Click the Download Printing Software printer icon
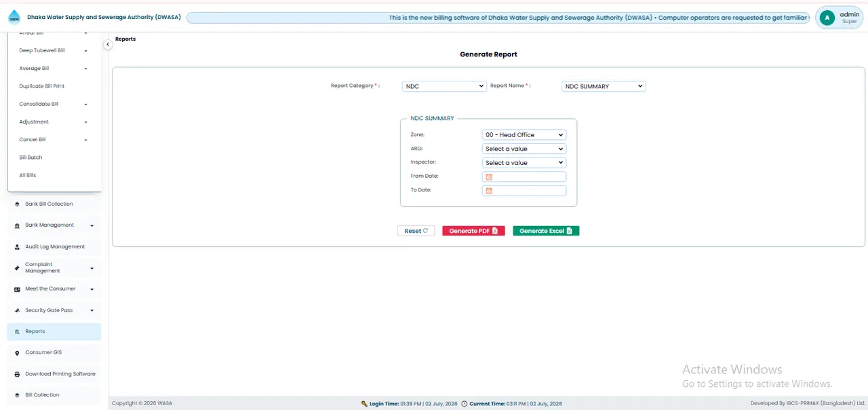868x410 pixels. [17, 374]
